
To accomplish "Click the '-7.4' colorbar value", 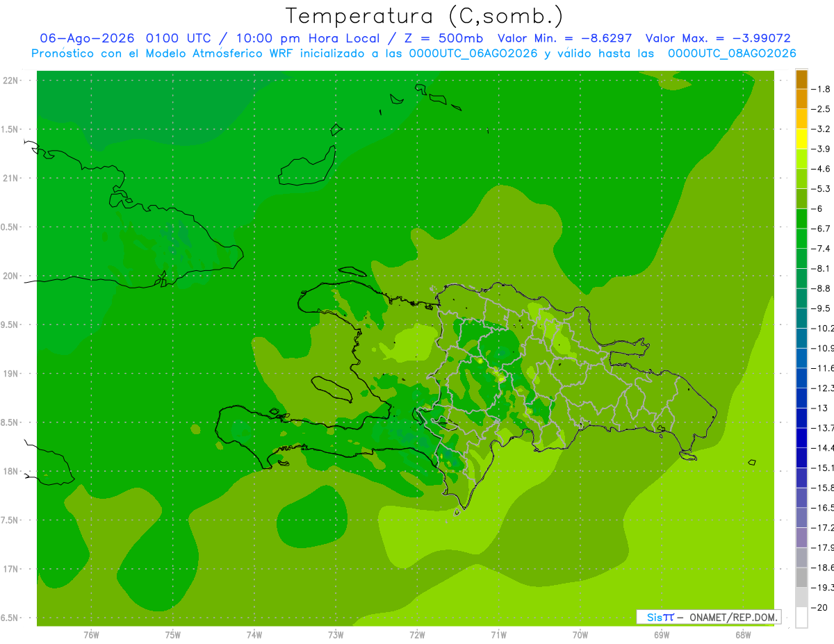I will pos(821,249).
